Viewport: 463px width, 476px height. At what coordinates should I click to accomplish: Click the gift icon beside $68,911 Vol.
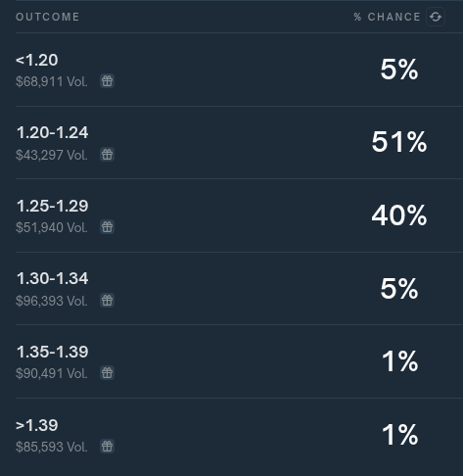[x=107, y=81]
